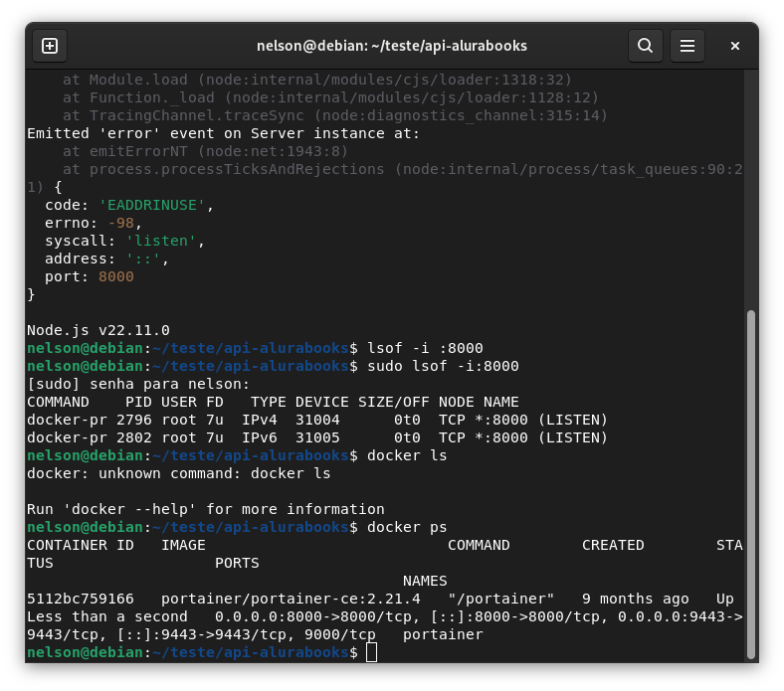The image size is (784, 691).
Task: Click the 'EADDRINUSE' error code text
Action: point(152,206)
